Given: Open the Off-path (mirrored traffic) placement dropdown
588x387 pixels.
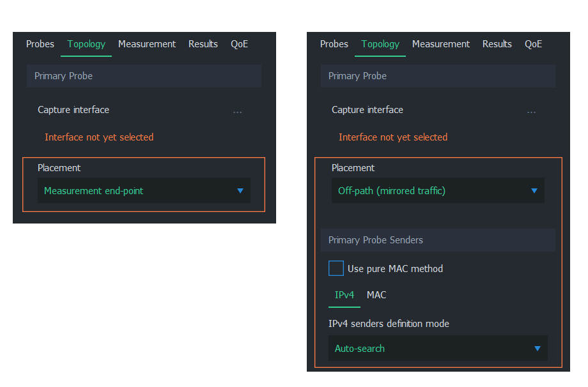Looking at the screenshot, I should point(438,190).
